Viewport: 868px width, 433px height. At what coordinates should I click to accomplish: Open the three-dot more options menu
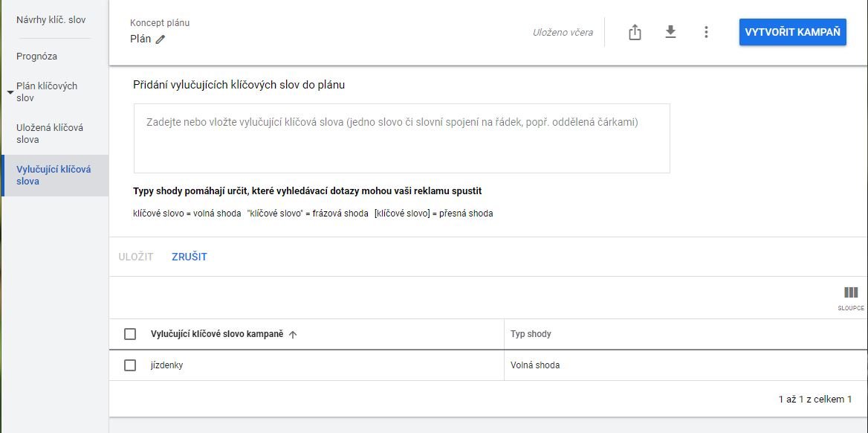706,32
